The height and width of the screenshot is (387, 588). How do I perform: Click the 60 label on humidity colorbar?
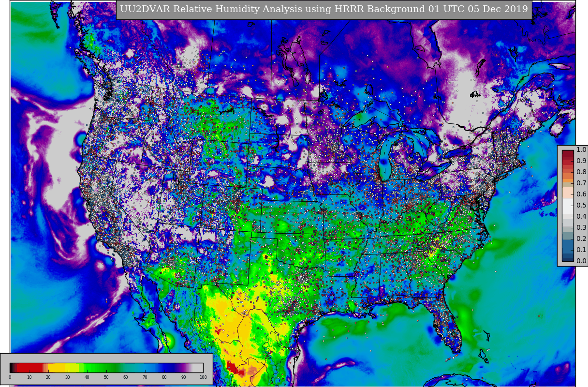coord(126,377)
